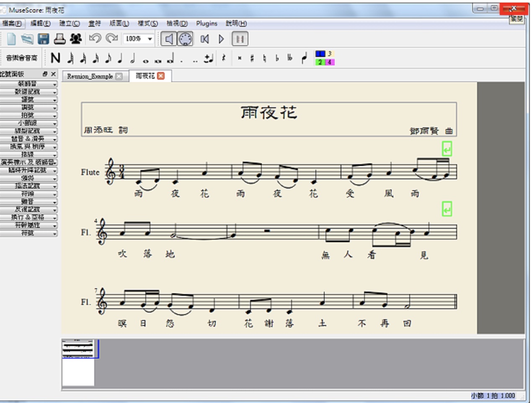Expand the 調號 palette
Screen dimensions: 532x403
tap(28, 107)
